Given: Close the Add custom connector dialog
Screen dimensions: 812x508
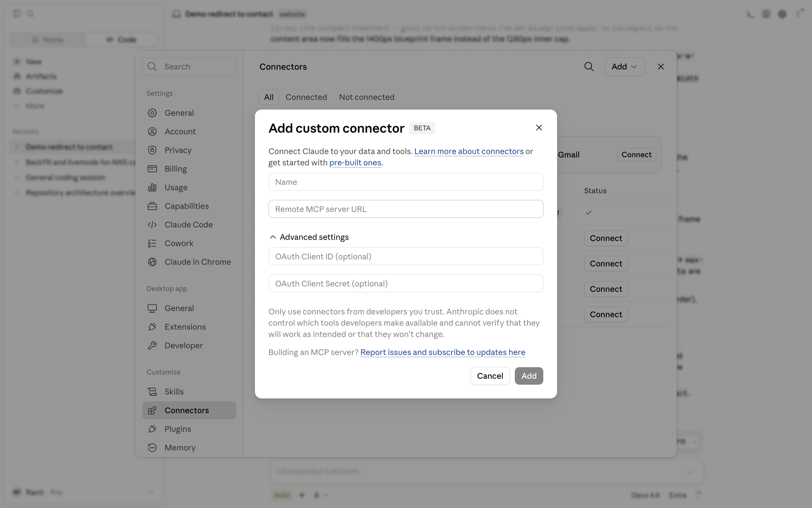Looking at the screenshot, I should (x=539, y=128).
